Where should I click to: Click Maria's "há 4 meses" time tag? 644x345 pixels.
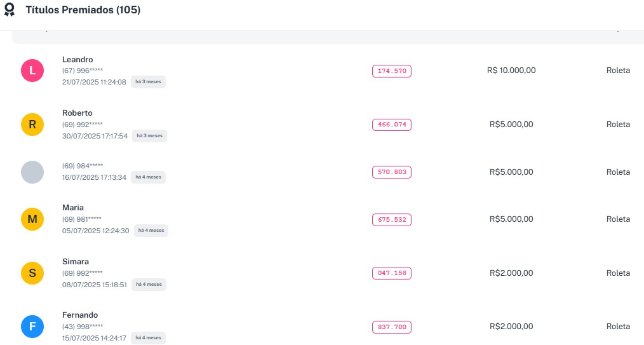(x=151, y=231)
